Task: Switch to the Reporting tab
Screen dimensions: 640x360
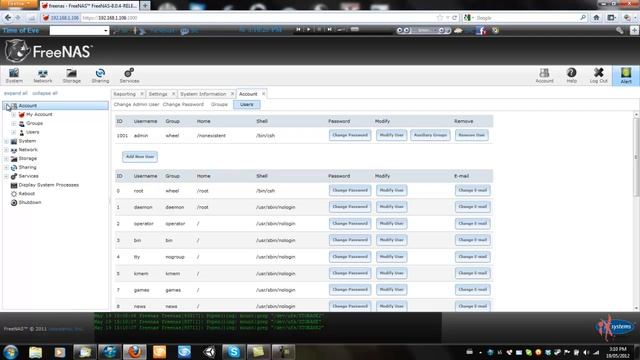Action: click(x=124, y=94)
